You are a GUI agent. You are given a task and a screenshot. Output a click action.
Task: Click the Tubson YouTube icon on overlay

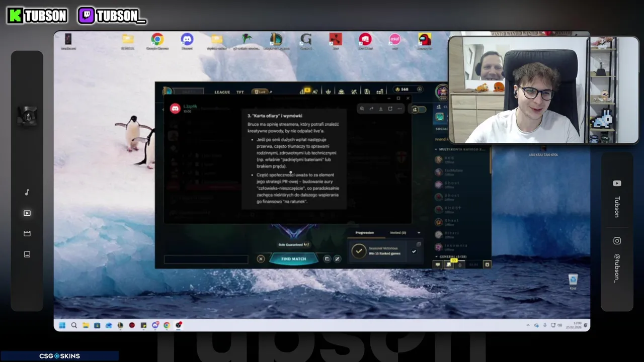617,184
